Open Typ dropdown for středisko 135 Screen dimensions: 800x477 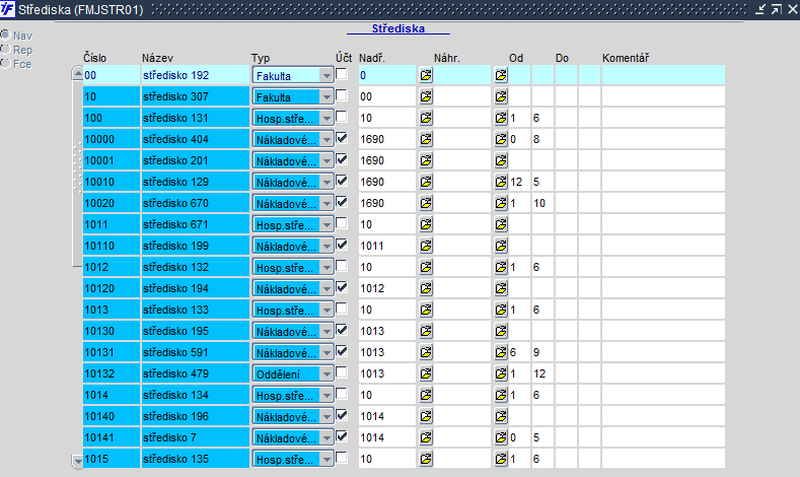pos(327,460)
